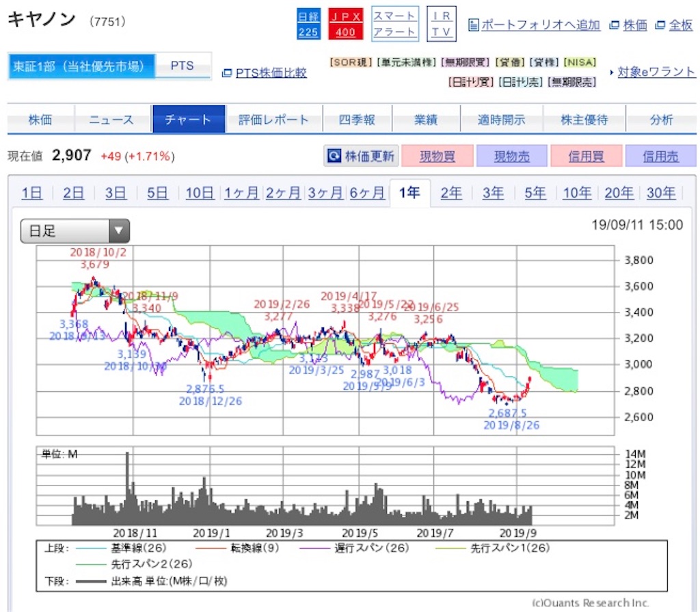Open the 全板 link
The height and width of the screenshot is (612, 700).
tap(681, 25)
